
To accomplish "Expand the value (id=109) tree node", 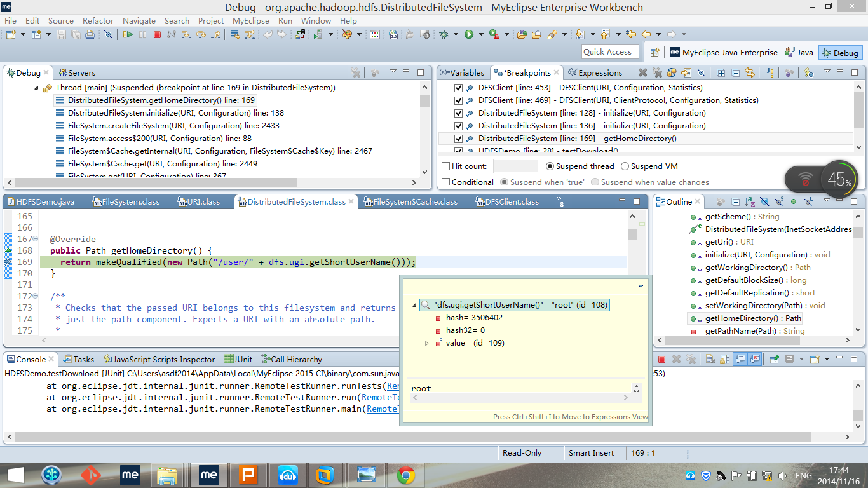I will point(427,343).
